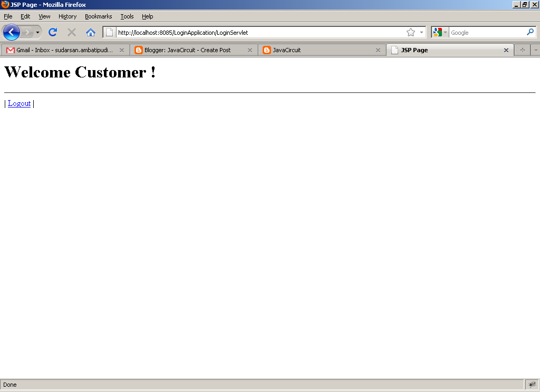540x392 pixels.
Task: Open the recent pages history dropdown arrow
Action: [x=37, y=32]
